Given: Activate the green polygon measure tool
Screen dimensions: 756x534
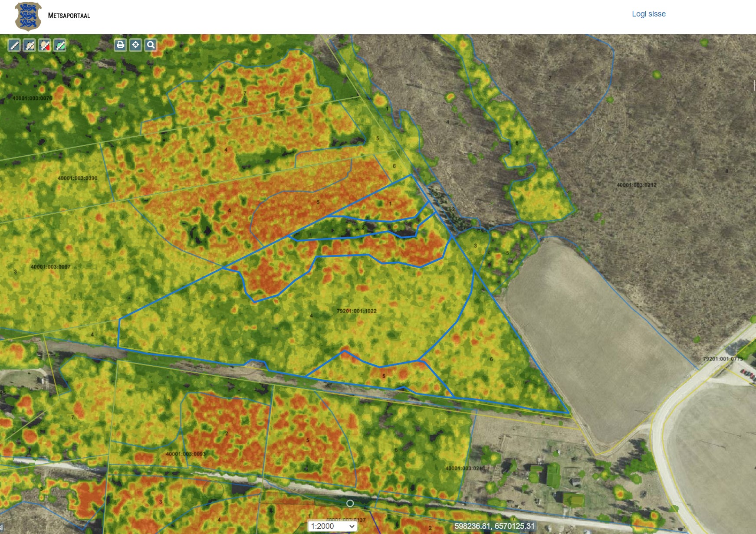Looking at the screenshot, I should point(60,45).
